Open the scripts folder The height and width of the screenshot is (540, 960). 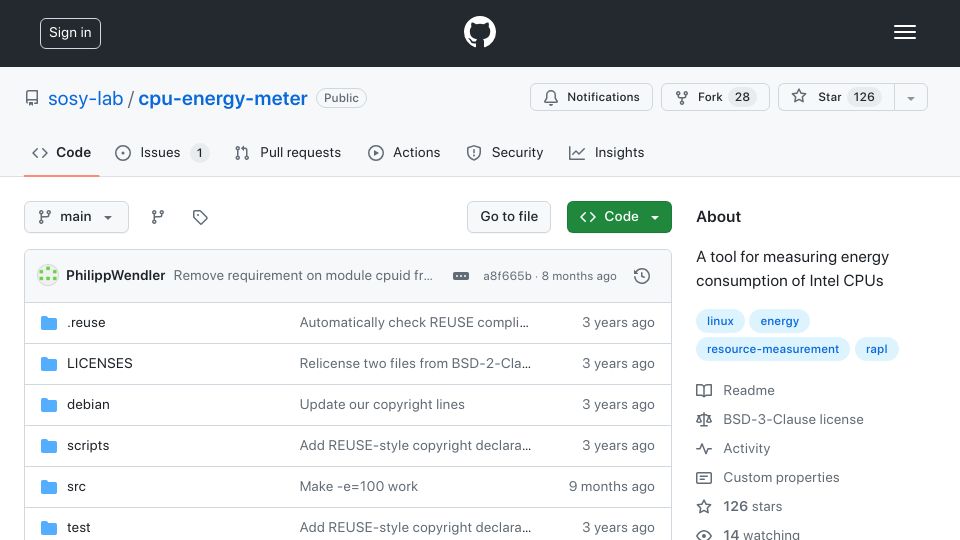tap(88, 446)
